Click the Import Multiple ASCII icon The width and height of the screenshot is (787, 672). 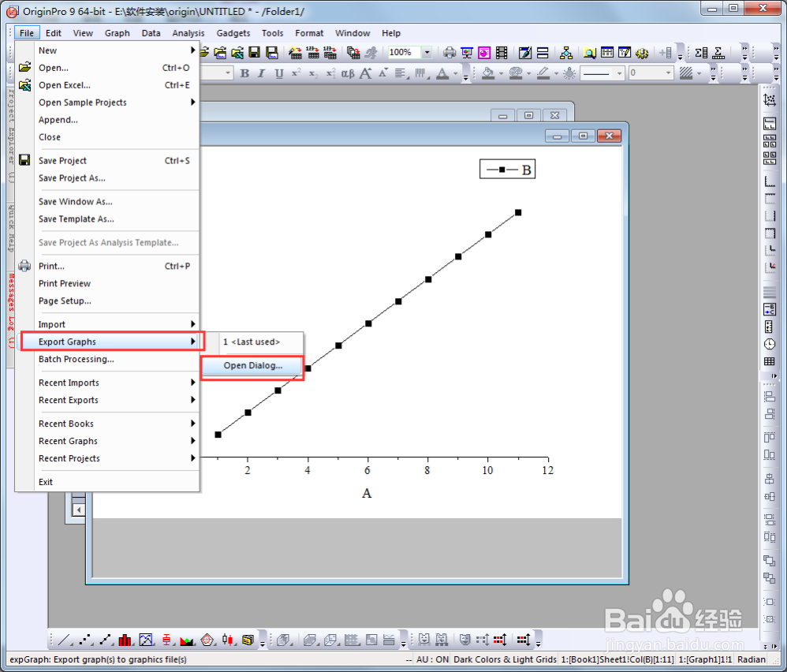point(330,52)
